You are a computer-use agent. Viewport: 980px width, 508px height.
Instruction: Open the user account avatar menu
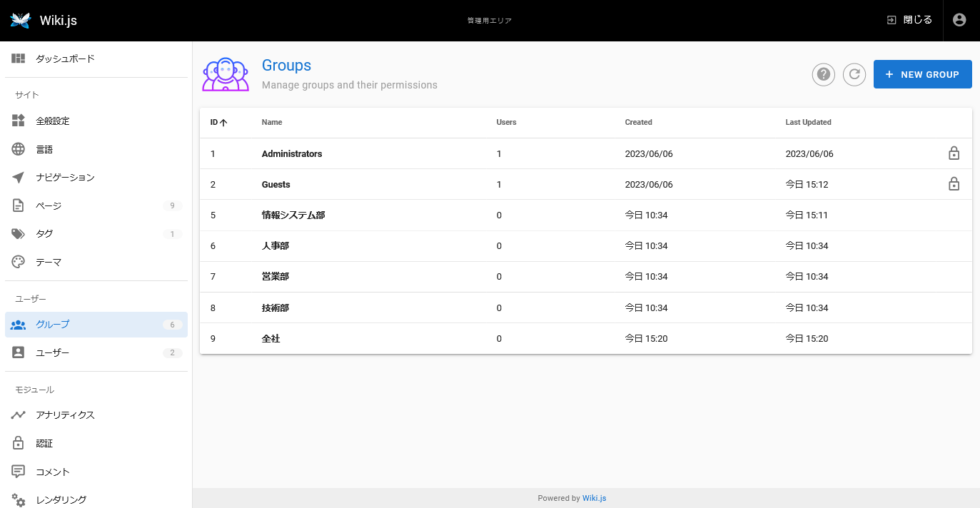pos(959,20)
